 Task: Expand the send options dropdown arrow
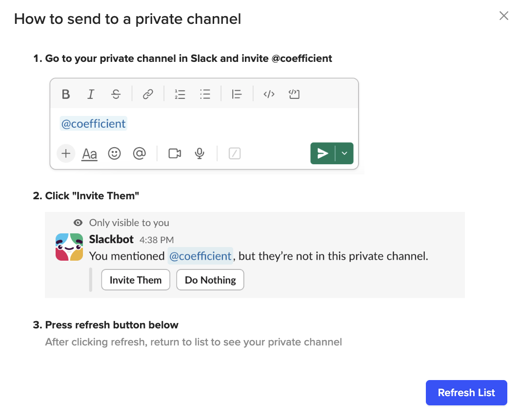pos(344,153)
